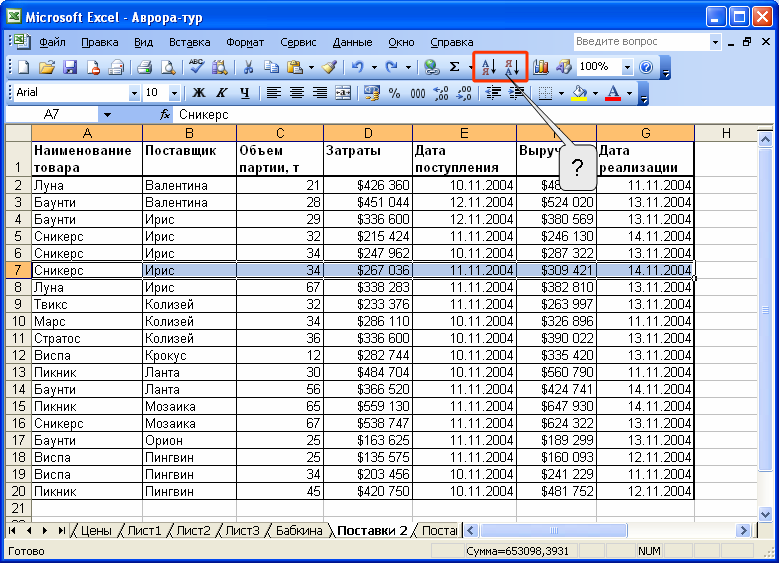Click the AutoSum sigma icon

coord(455,67)
